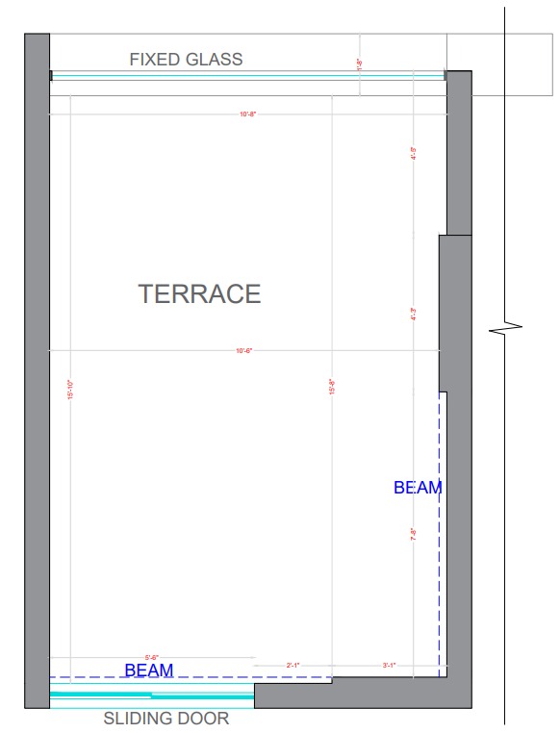The height and width of the screenshot is (733, 560).
Task: Click the 5'-6" sliding door dimension
Action: [151, 657]
